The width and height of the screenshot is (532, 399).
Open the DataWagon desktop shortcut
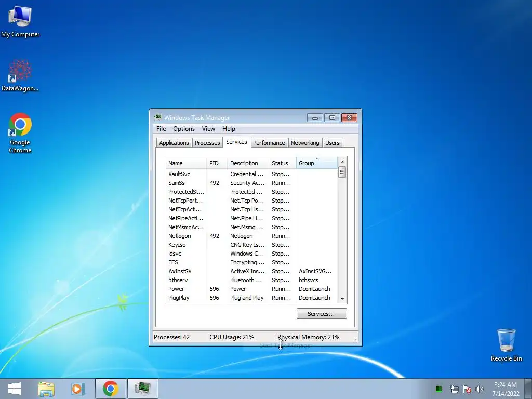[x=20, y=75]
